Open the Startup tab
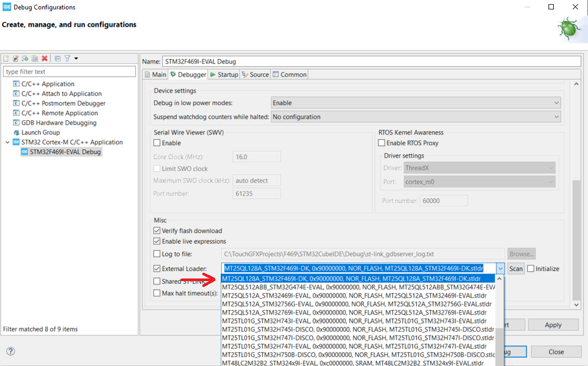588x366 pixels. [x=224, y=74]
